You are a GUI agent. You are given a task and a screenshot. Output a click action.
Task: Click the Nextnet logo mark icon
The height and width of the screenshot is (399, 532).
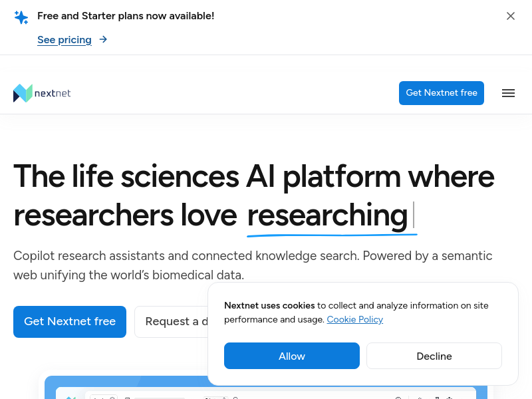[x=23, y=93]
